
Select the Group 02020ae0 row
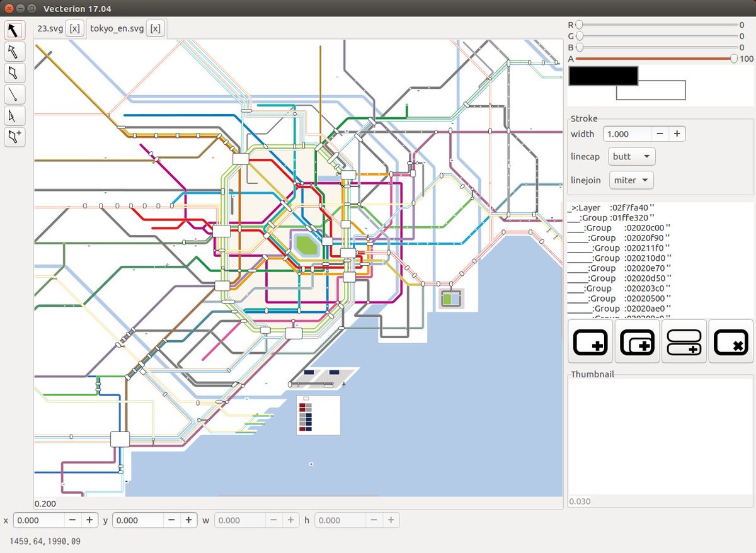point(660,309)
